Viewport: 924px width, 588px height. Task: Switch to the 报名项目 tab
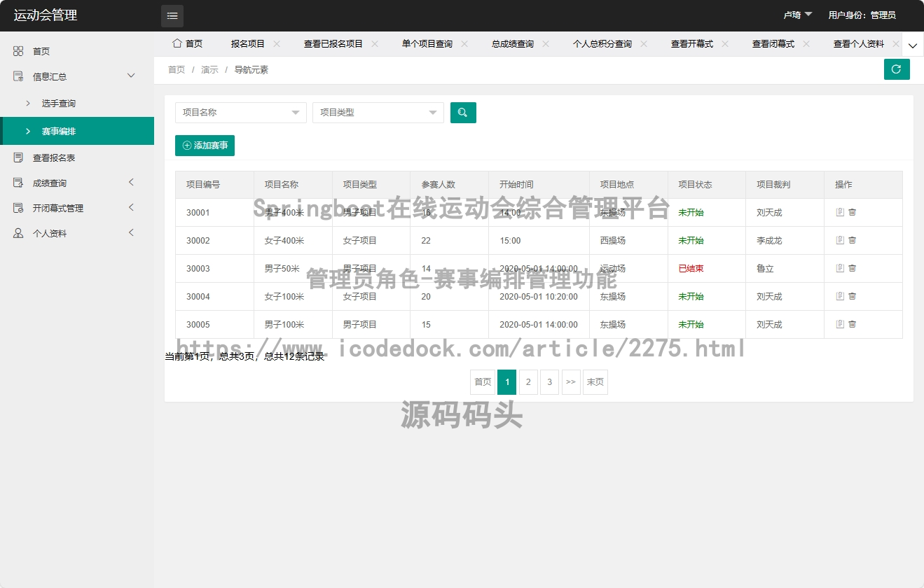[248, 43]
